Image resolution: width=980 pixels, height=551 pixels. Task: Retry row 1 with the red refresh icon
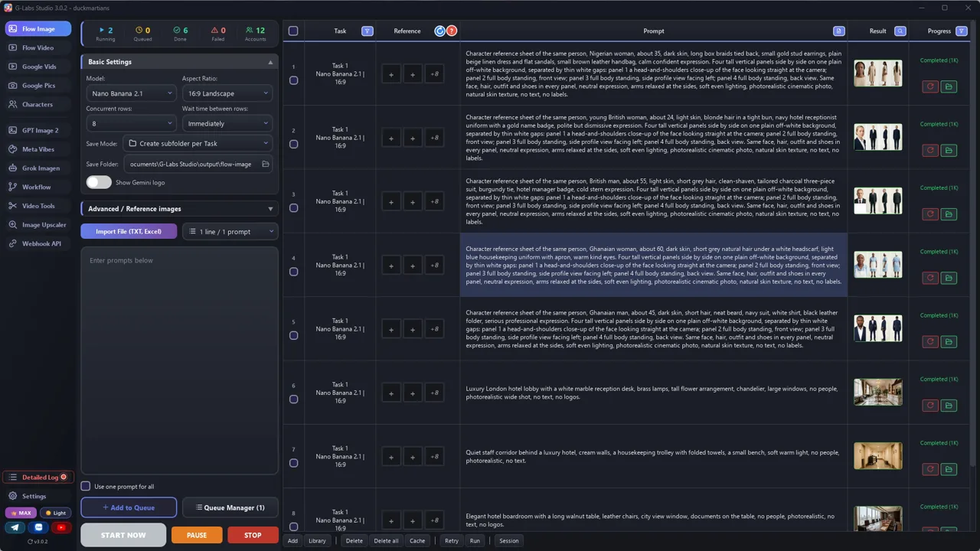(x=930, y=87)
